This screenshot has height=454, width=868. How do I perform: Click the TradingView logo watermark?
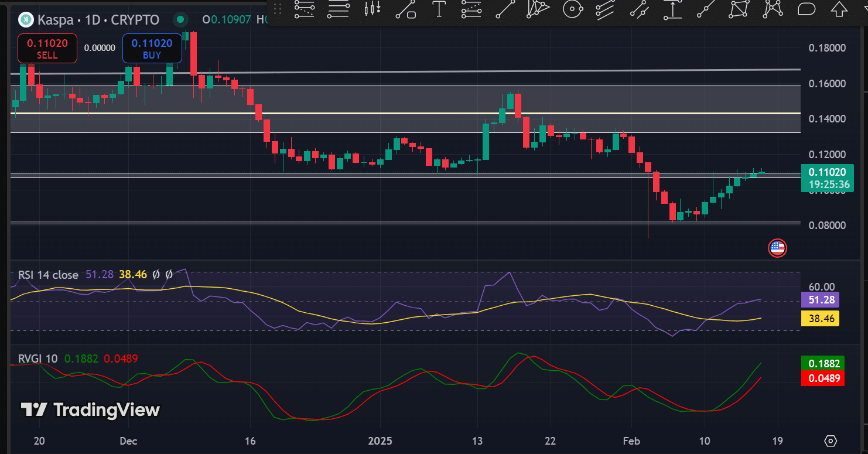pyautogui.click(x=90, y=409)
